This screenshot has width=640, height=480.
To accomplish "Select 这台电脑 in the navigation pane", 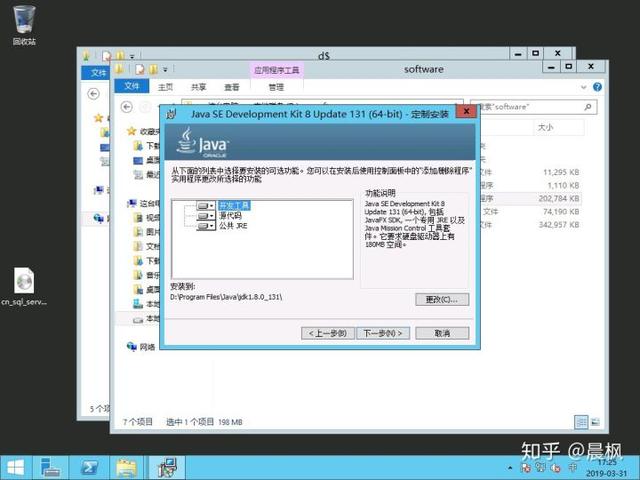I will [144, 203].
